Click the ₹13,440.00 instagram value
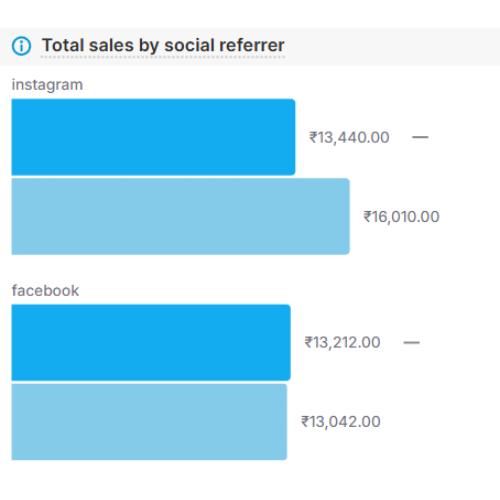The width and height of the screenshot is (500, 500). click(349, 137)
